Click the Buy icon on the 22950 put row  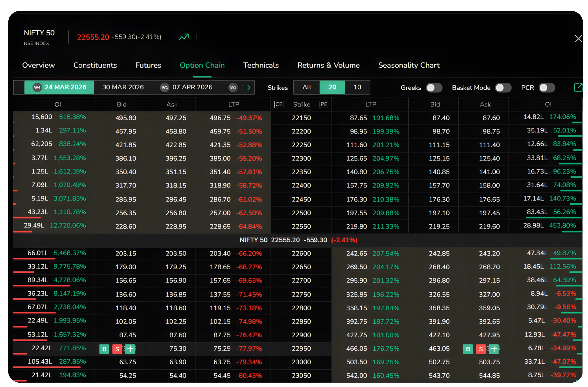(x=468, y=349)
